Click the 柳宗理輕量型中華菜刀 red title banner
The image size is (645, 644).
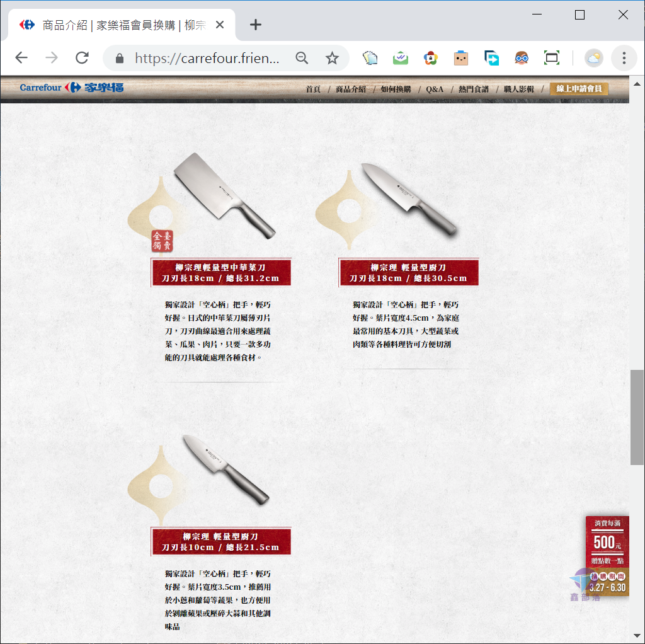pos(221,272)
